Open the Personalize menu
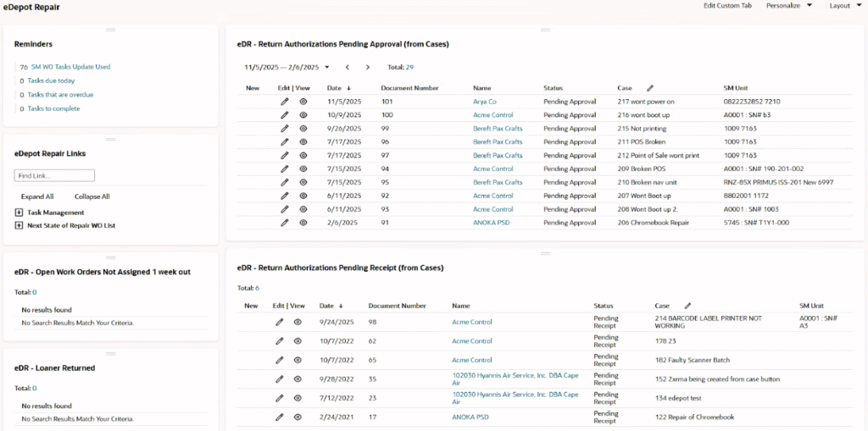The height and width of the screenshot is (431, 868). coord(788,6)
